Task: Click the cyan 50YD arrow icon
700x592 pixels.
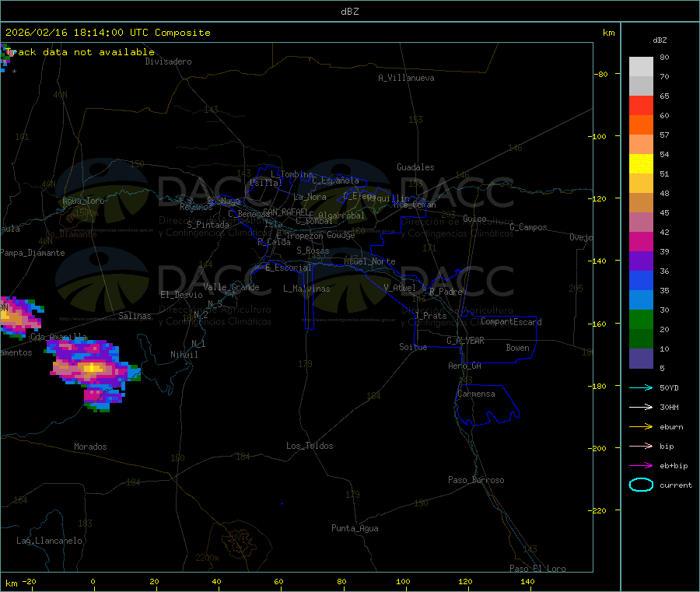Action: pos(641,387)
